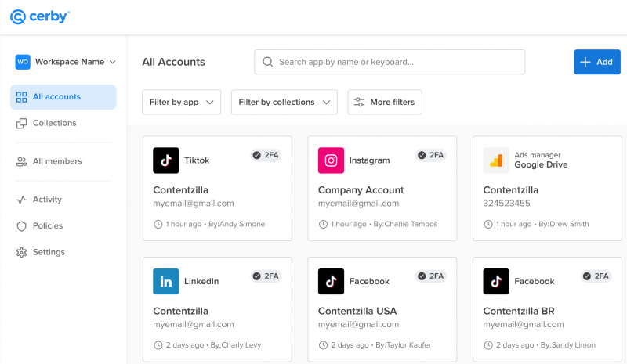Click the 2FA badge on LinkedIn card
Screen dimensions: 627x364
click(266, 276)
